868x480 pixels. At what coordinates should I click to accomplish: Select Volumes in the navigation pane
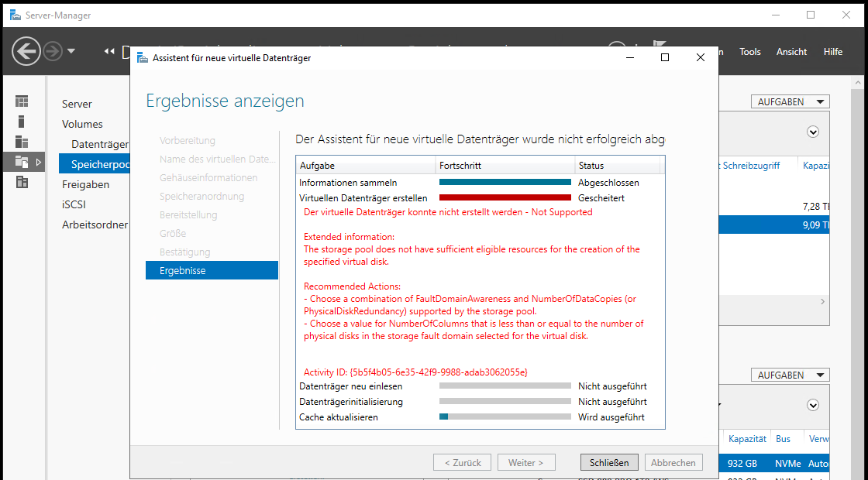click(x=82, y=124)
